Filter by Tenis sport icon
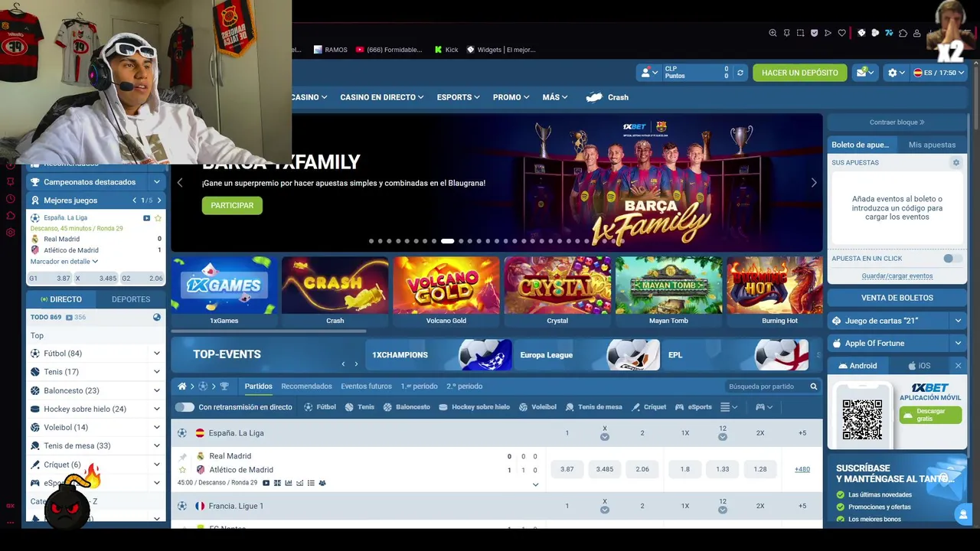 [359, 407]
